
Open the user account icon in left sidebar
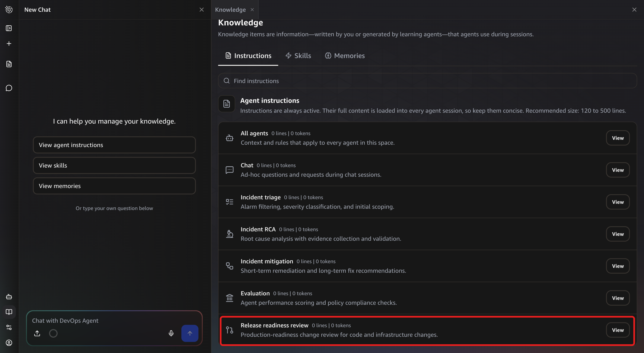(9, 343)
